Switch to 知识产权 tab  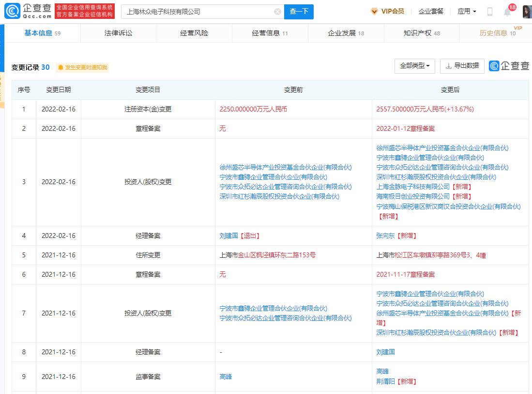click(x=422, y=33)
